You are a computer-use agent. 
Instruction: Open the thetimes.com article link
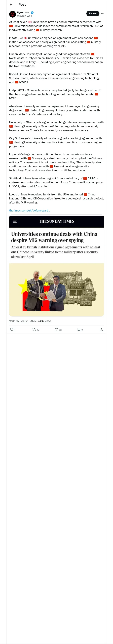(x=30, y=210)
